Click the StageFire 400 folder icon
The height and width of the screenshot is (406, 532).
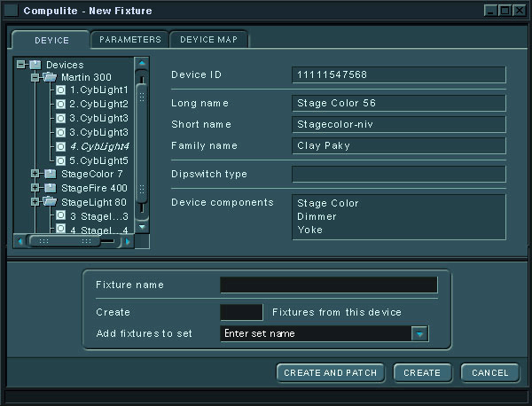click(x=50, y=188)
